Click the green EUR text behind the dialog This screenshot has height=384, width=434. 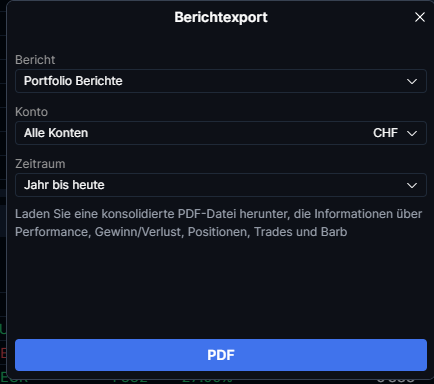coord(14,379)
